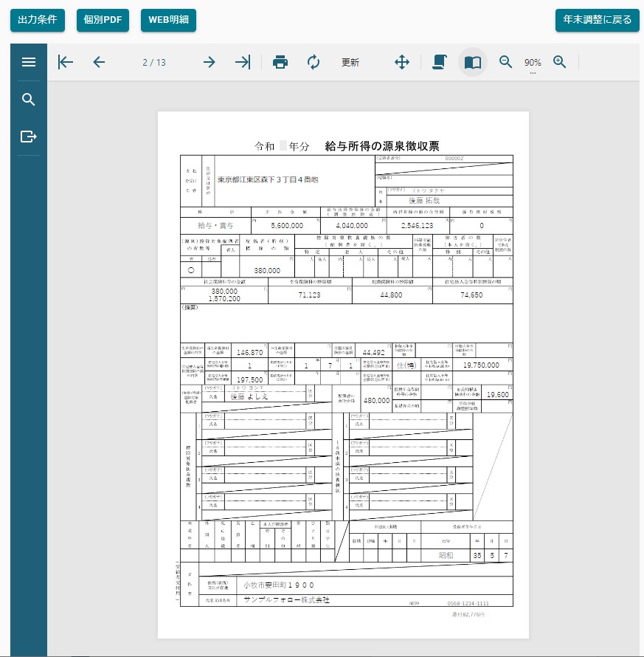Jump to the last page
Image resolution: width=644 pixels, height=657 pixels.
243,62
